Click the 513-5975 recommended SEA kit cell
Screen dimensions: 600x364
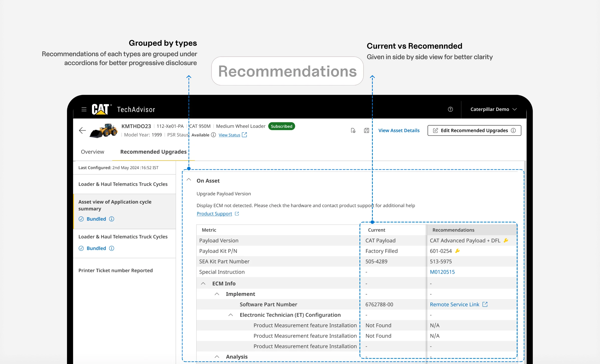[x=472, y=261]
